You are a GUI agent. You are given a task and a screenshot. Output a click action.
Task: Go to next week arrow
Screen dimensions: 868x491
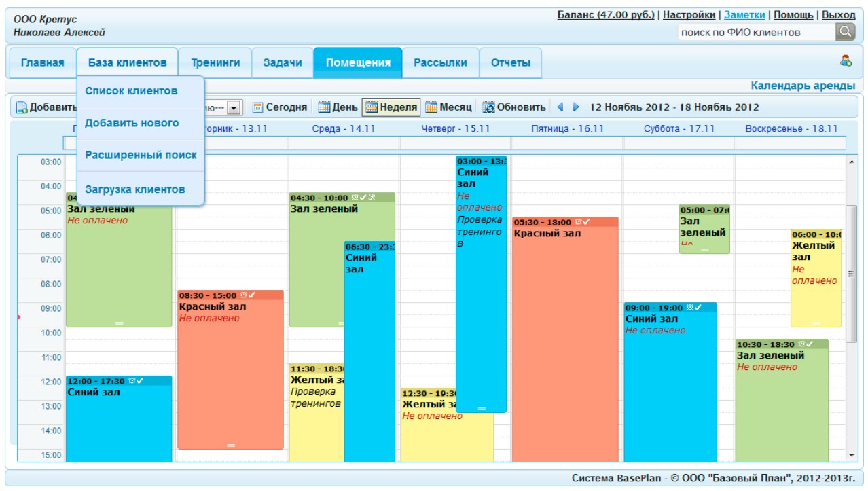pos(576,107)
